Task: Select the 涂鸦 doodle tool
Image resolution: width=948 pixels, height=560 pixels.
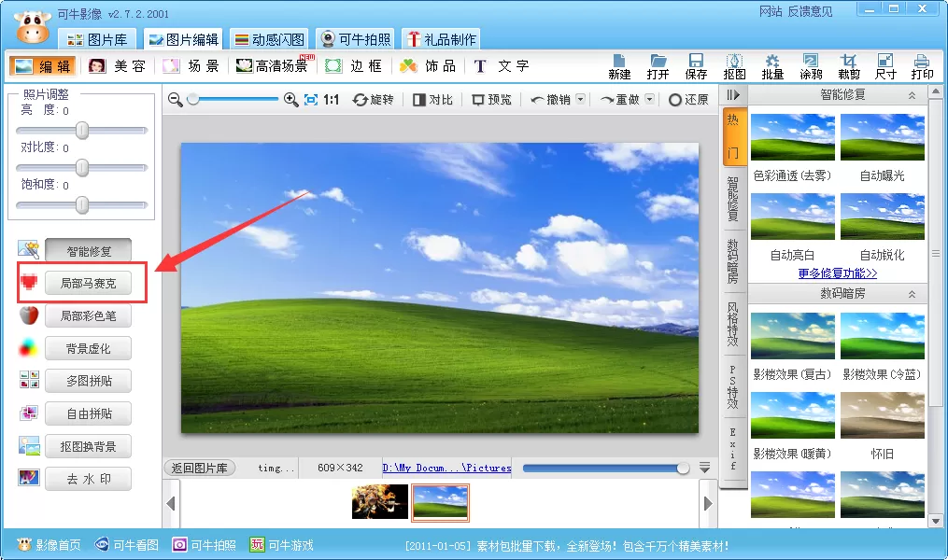Action: tap(811, 66)
